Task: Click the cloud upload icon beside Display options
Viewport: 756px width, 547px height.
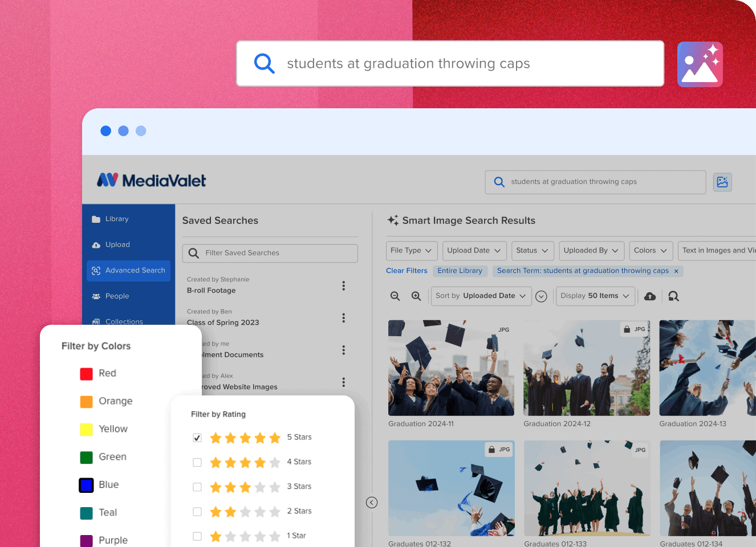Action: [649, 296]
